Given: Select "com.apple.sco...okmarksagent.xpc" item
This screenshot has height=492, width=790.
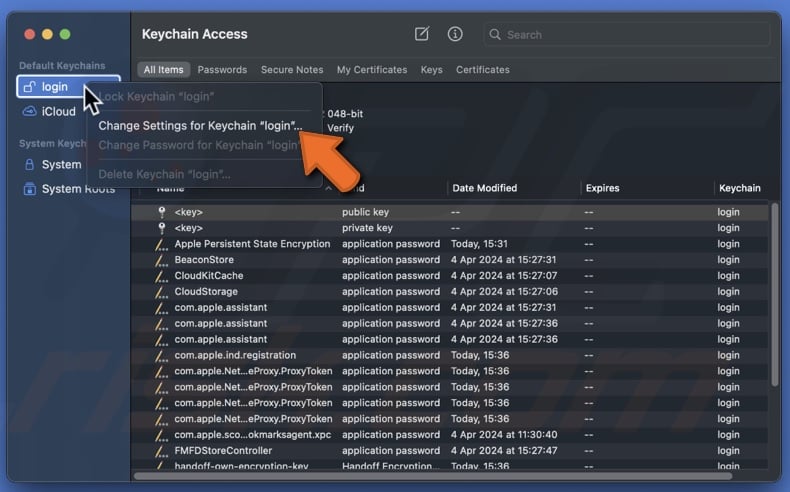Looking at the screenshot, I should (449, 435).
